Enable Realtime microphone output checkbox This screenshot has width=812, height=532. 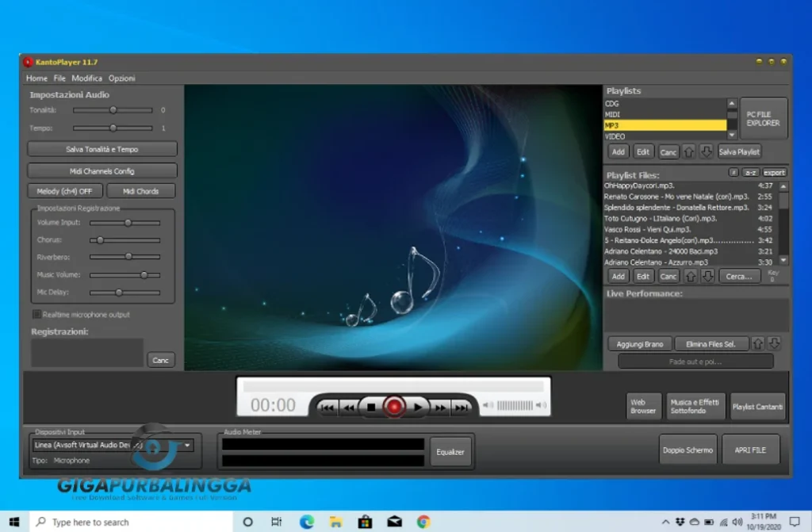pos(36,315)
